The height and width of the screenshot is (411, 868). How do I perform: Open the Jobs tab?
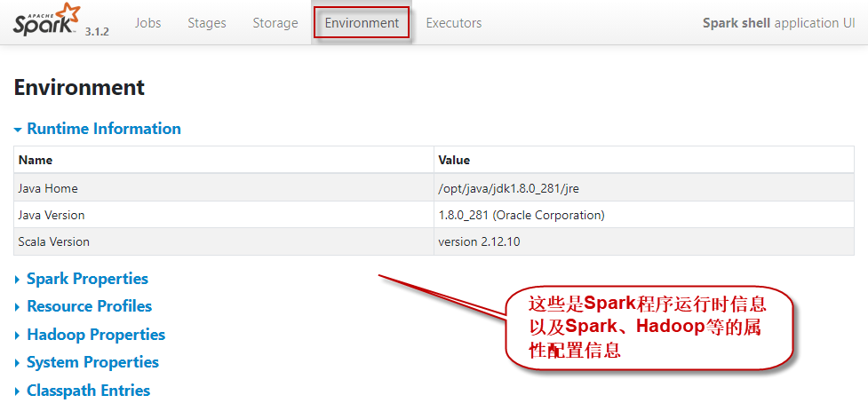click(x=147, y=23)
